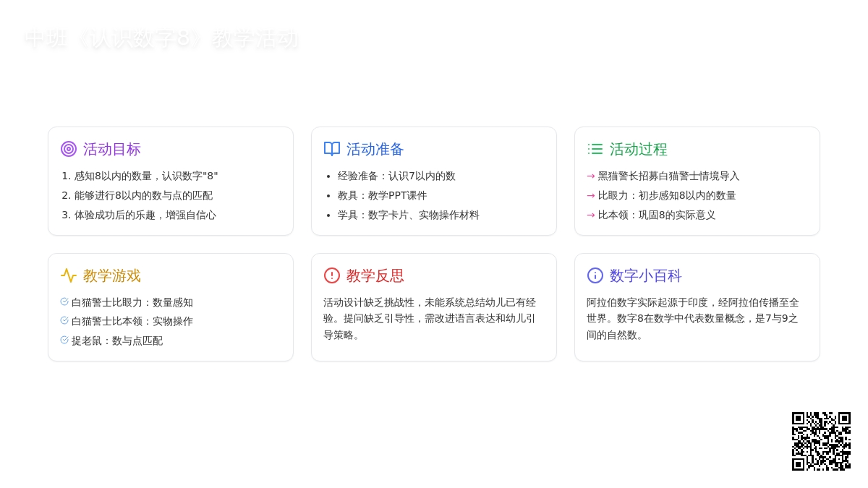Click the QR code image

click(x=821, y=441)
